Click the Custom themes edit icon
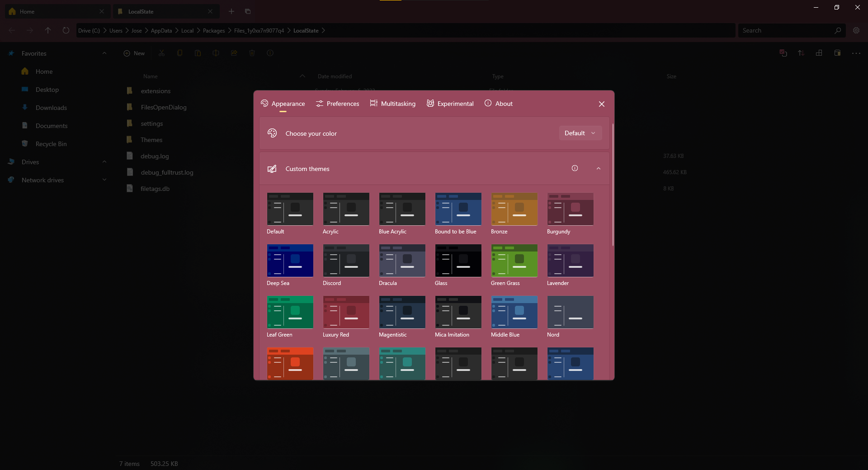868x470 pixels. [x=272, y=169]
